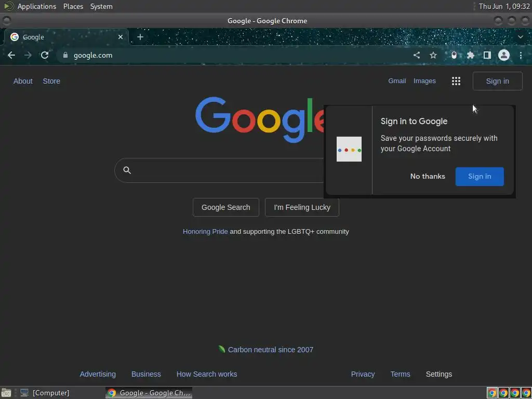Open the Advertising footer link
532x399 pixels.
point(98,374)
